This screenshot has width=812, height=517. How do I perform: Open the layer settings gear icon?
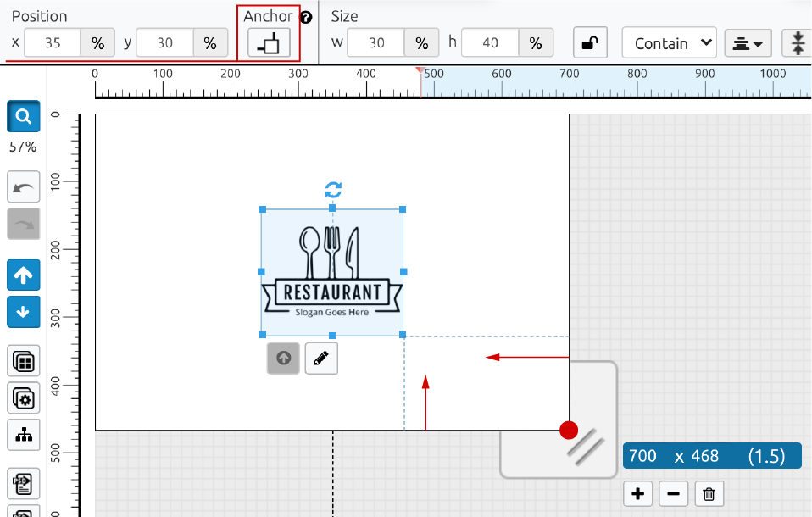tap(23, 397)
